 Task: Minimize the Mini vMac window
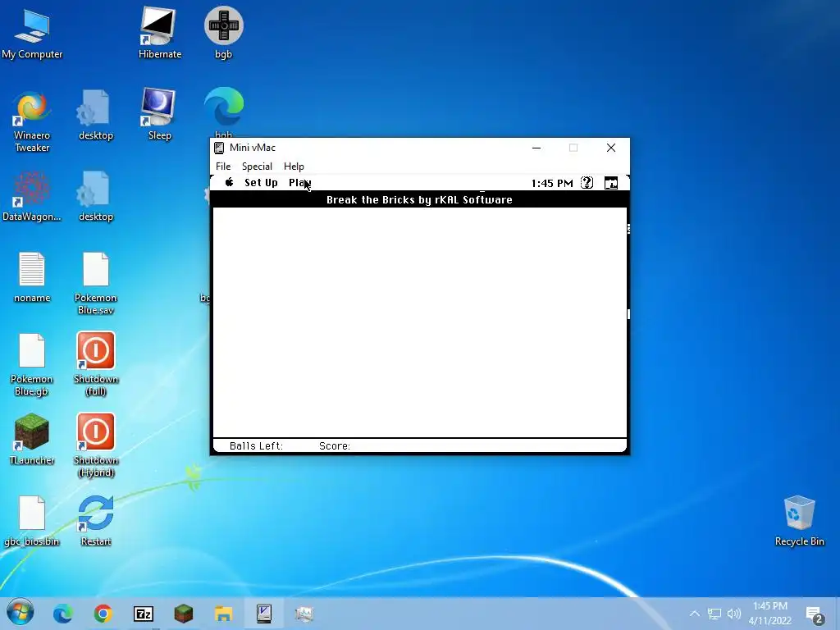(536, 148)
